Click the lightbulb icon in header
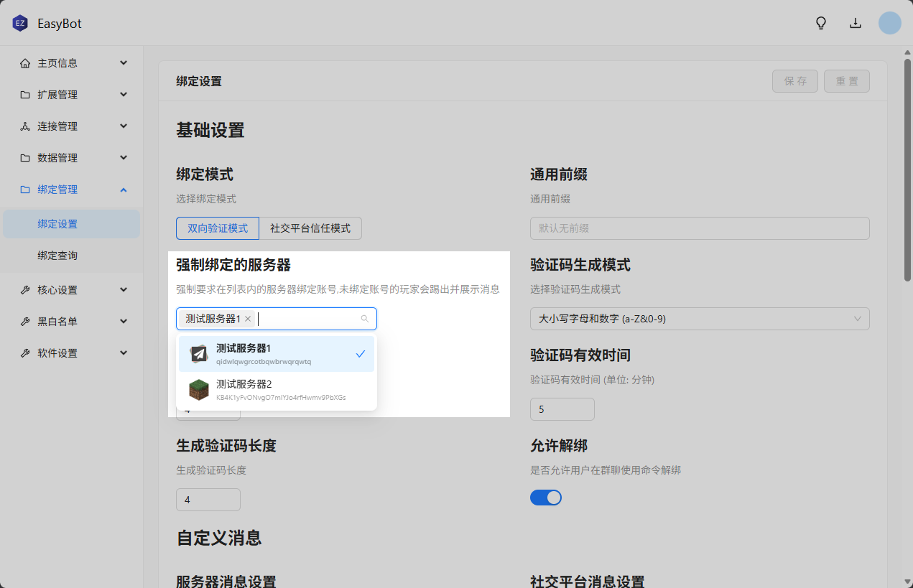Viewport: 913px width, 588px height. tap(821, 23)
